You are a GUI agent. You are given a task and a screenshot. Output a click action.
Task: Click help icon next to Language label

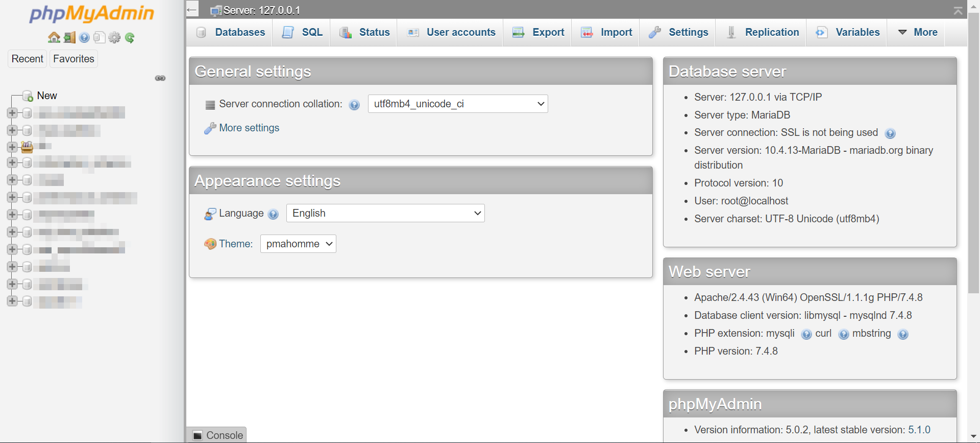[x=273, y=214]
